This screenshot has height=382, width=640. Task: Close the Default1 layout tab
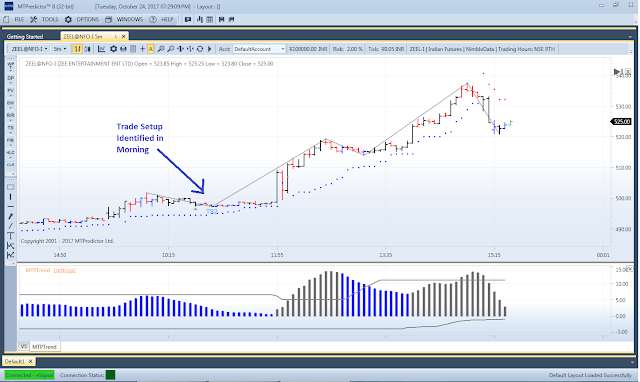click(30, 362)
